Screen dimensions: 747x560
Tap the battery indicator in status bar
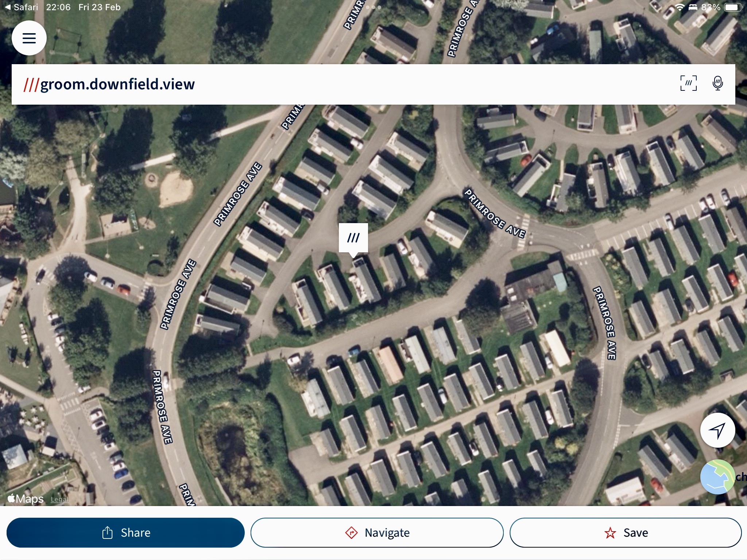click(x=733, y=7)
